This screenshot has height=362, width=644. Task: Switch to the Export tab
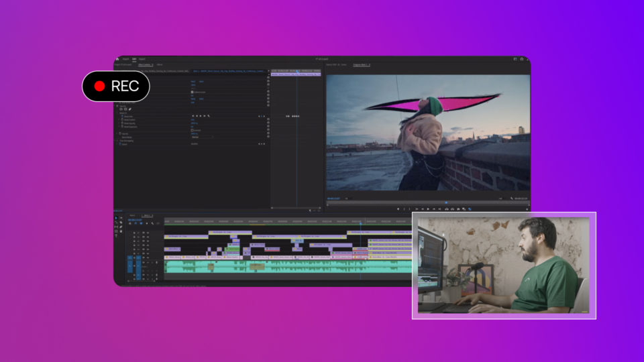point(142,59)
